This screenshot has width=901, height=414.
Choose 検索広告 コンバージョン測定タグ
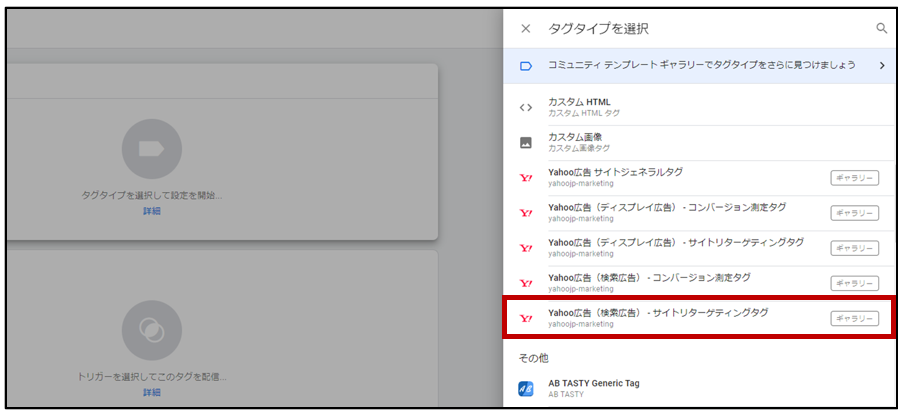tap(699, 283)
